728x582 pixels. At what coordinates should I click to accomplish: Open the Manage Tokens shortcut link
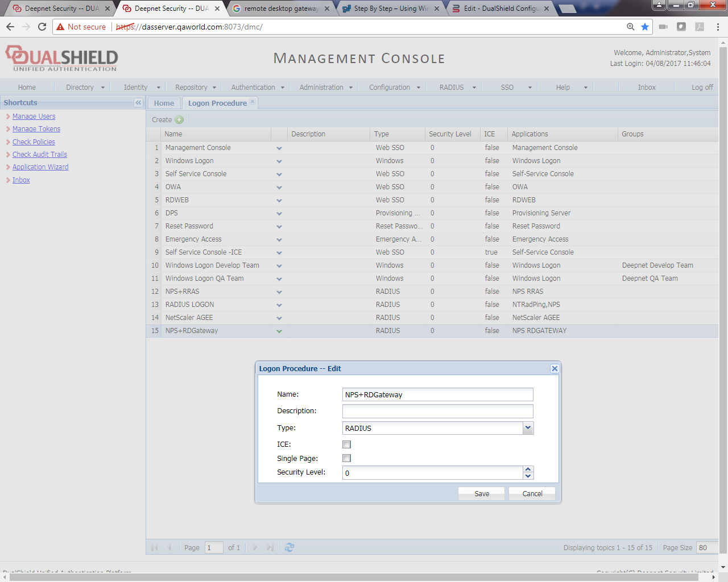point(36,129)
